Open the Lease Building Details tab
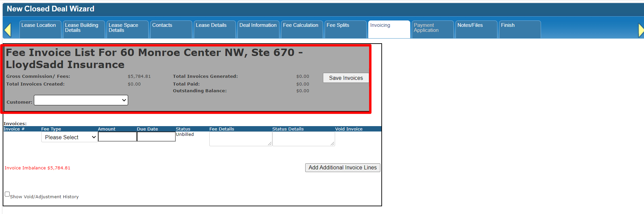 point(84,29)
